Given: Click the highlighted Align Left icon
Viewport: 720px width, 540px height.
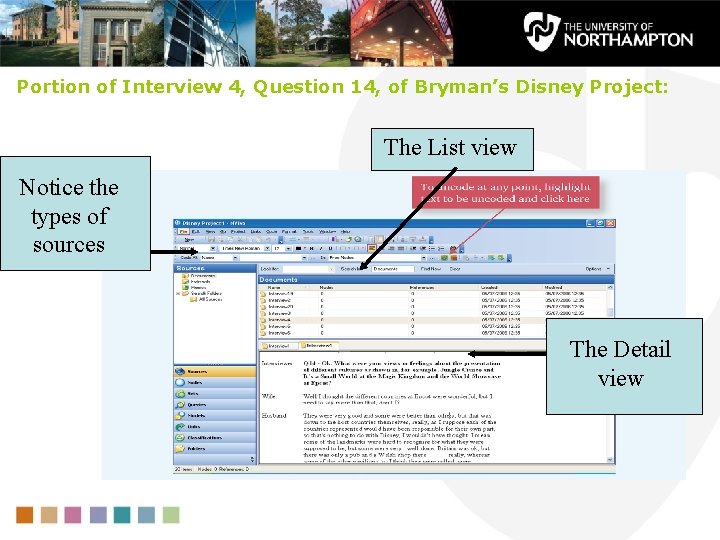Looking at the screenshot, I should 372,248.
